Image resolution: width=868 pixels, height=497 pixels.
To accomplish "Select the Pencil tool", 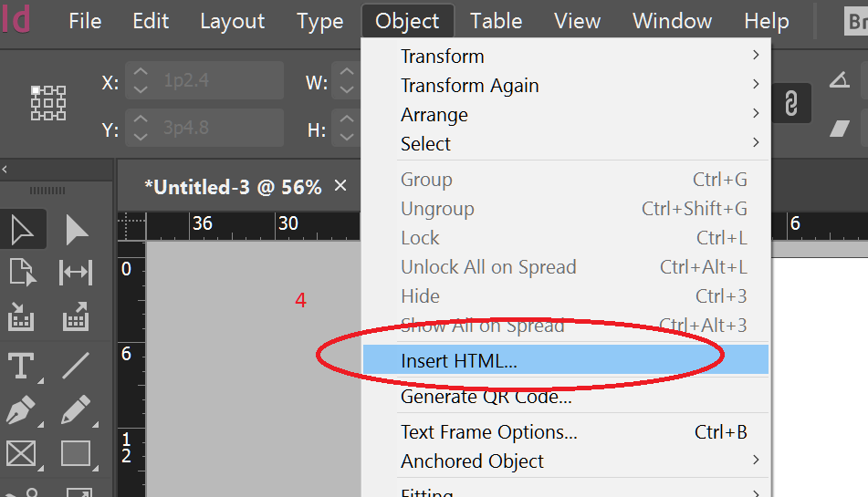I will [x=76, y=409].
